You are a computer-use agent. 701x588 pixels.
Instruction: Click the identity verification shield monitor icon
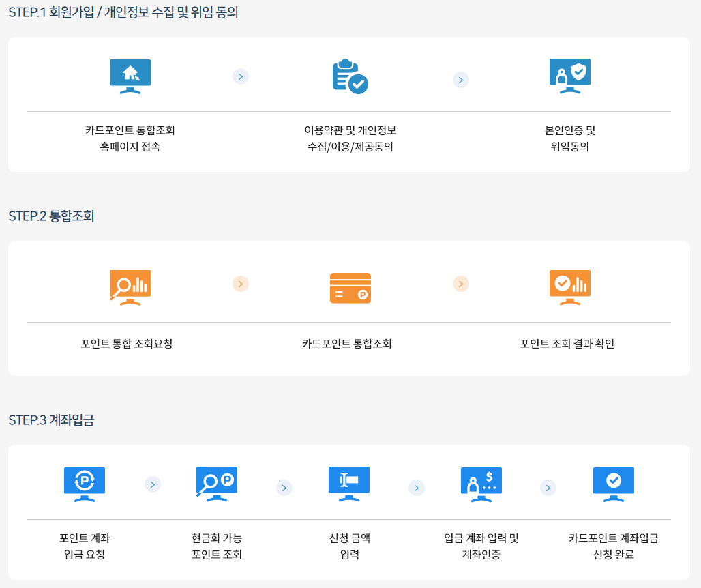point(569,76)
